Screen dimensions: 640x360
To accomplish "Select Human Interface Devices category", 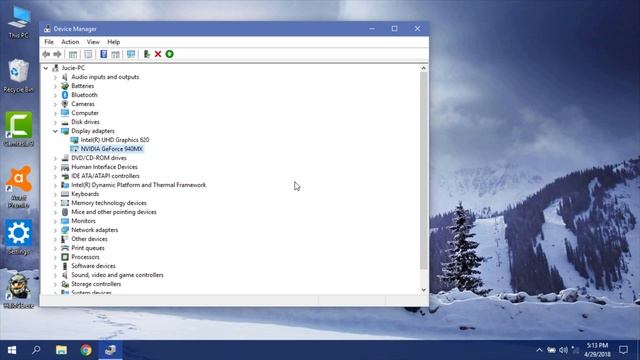I will point(104,167).
